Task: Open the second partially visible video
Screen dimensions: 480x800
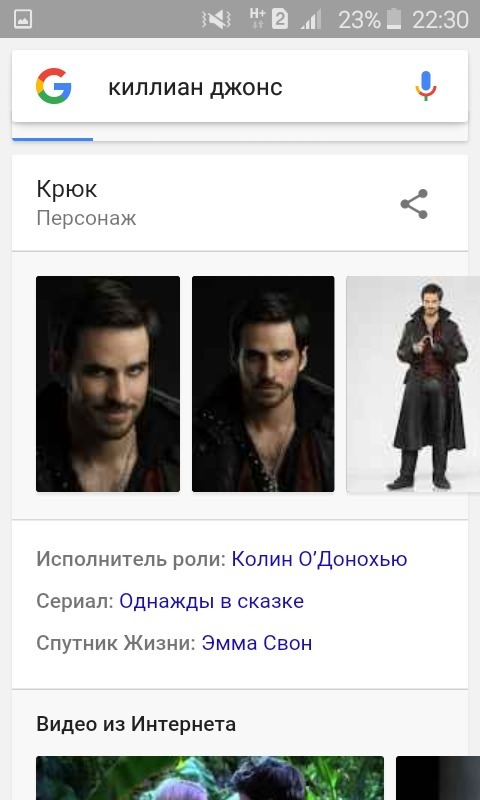Action: pos(438,778)
